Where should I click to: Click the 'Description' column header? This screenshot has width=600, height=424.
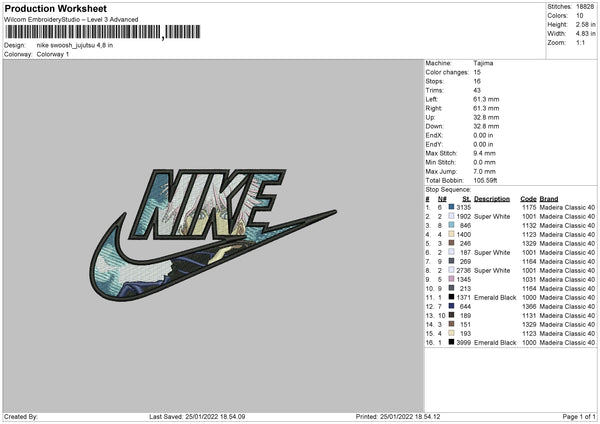point(492,199)
